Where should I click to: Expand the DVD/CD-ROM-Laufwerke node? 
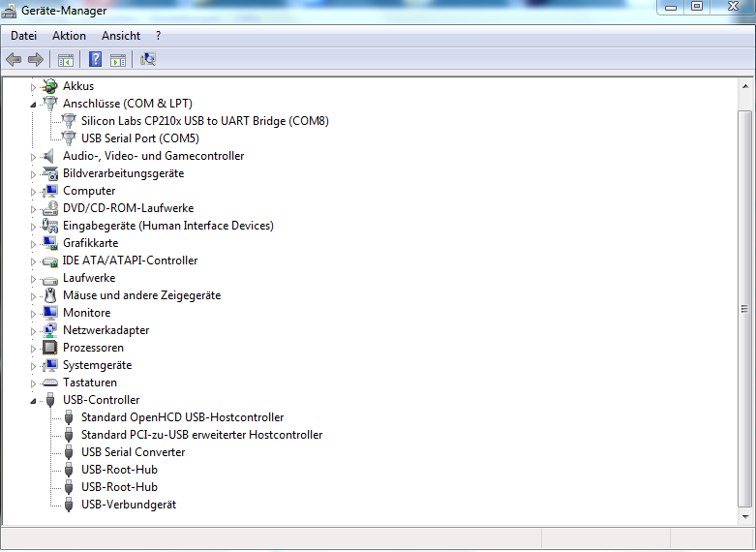[33, 209]
